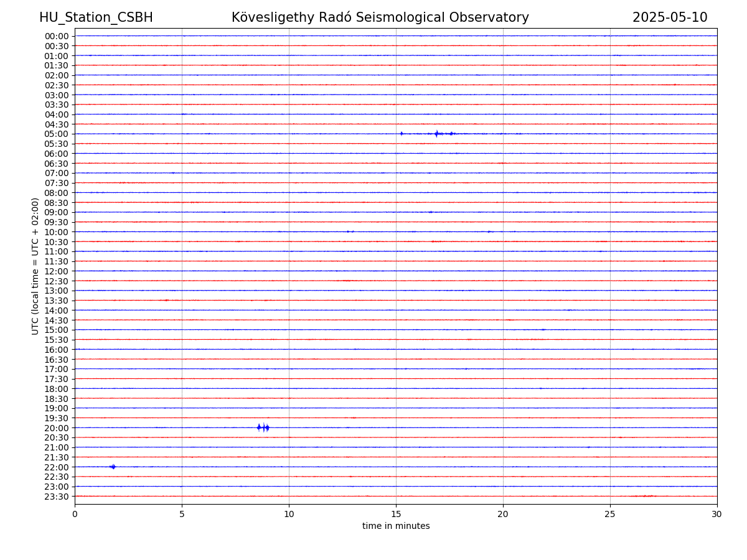Select the 01:30 time row label

coord(57,65)
